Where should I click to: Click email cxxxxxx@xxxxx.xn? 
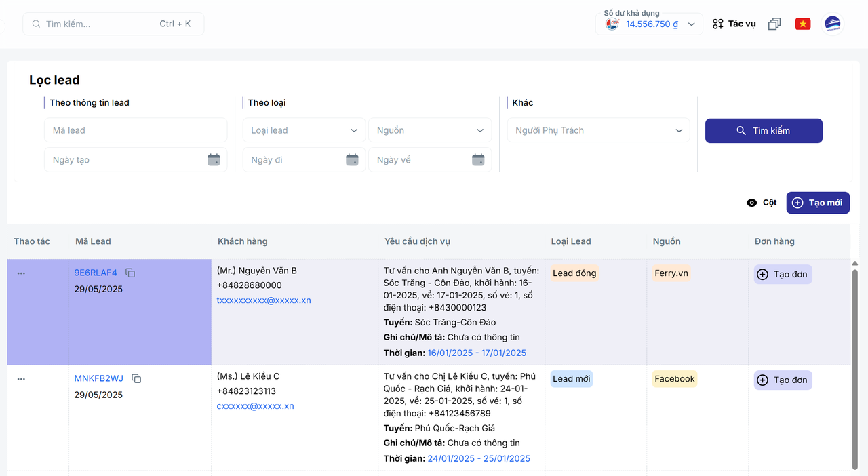tap(256, 406)
